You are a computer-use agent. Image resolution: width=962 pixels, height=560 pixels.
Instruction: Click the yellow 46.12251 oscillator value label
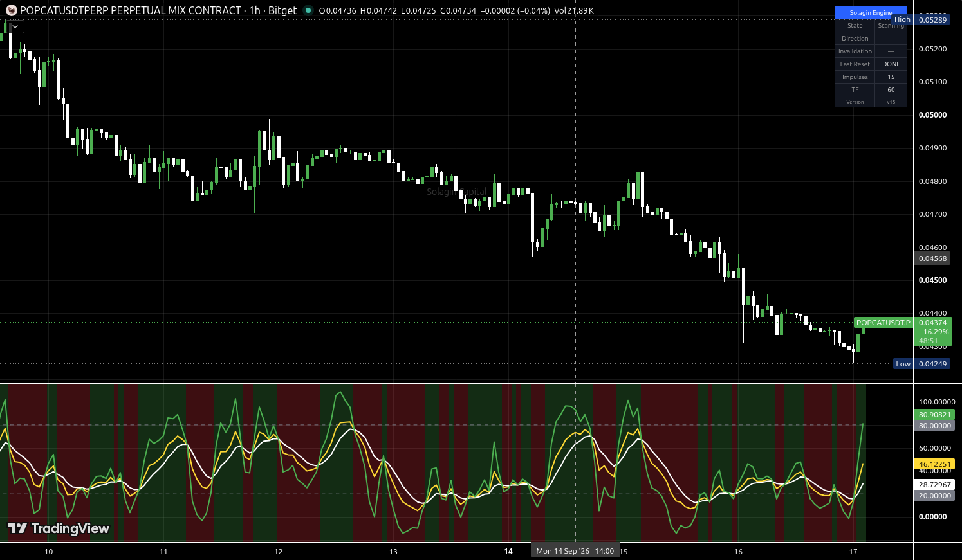click(x=934, y=464)
